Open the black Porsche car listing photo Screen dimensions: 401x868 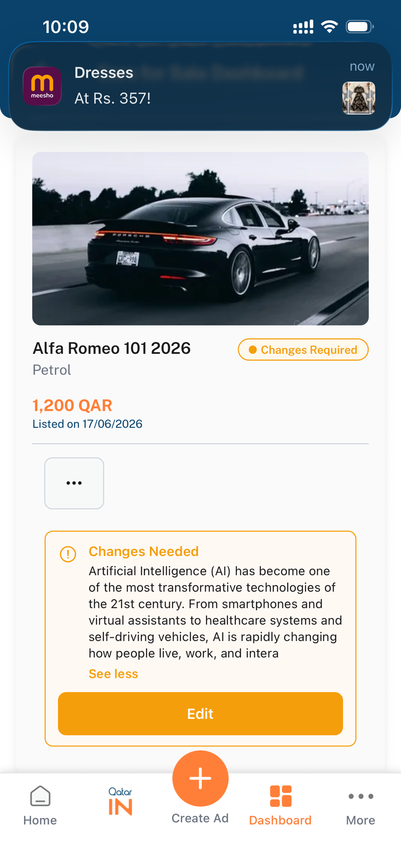200,239
